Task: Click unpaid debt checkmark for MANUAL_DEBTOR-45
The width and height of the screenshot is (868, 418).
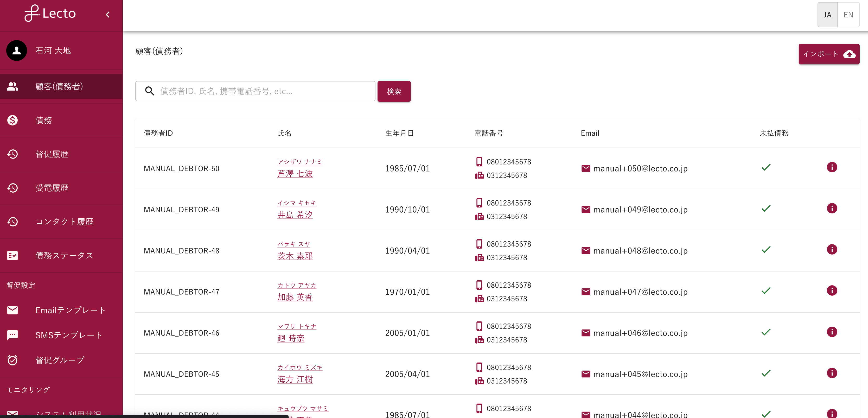Action: tap(766, 373)
